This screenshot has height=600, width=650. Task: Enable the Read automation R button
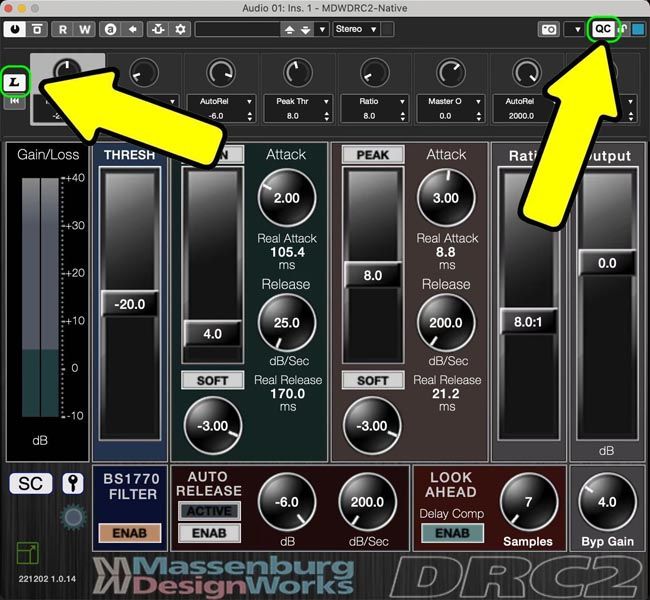(x=62, y=29)
